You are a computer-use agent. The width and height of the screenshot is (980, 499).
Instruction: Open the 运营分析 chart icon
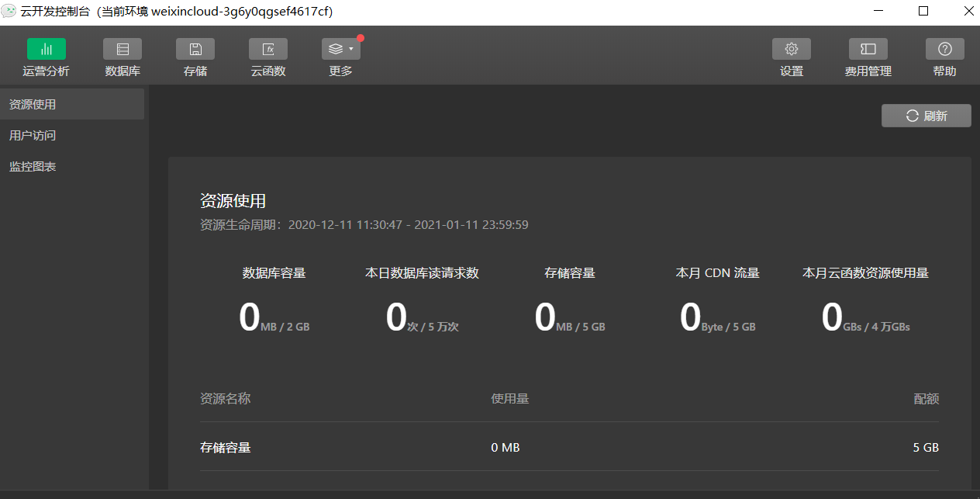click(x=47, y=49)
